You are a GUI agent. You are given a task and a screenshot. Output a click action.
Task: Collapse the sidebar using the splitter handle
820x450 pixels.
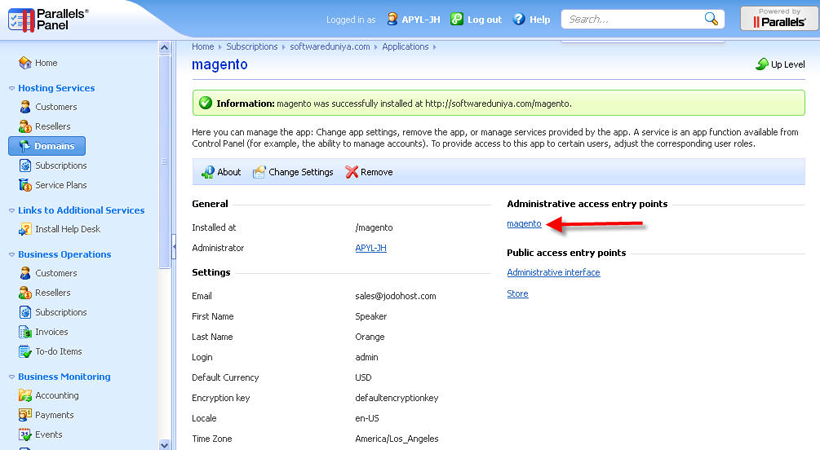coord(174,245)
